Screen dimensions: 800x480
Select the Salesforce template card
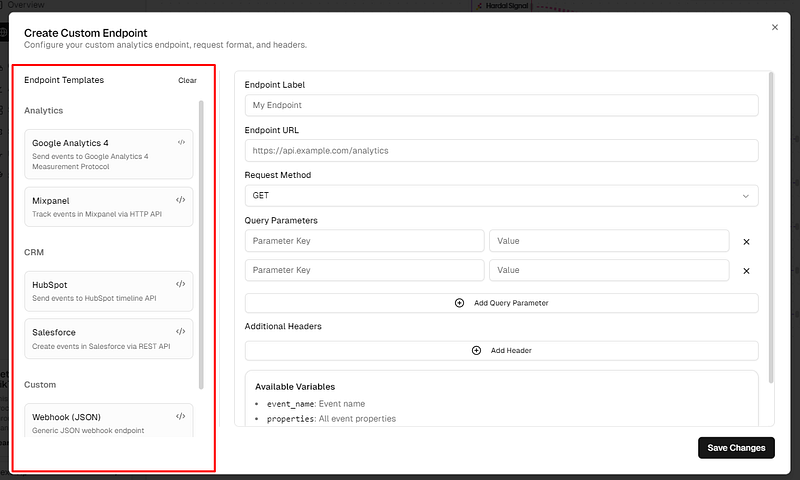tap(109, 339)
